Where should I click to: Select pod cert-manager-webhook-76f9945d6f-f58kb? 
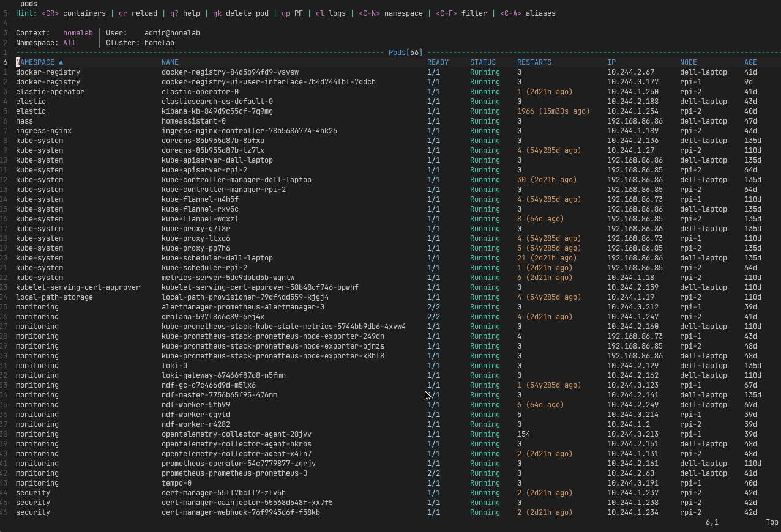point(241,512)
